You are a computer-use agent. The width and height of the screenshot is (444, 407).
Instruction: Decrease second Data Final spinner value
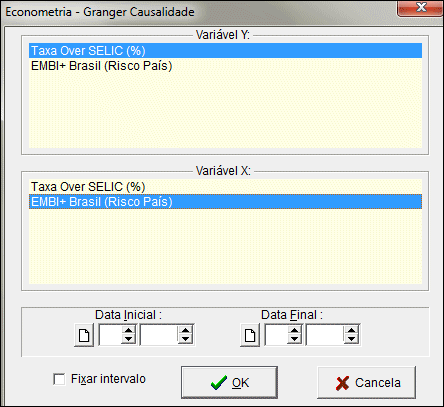pos(351,339)
